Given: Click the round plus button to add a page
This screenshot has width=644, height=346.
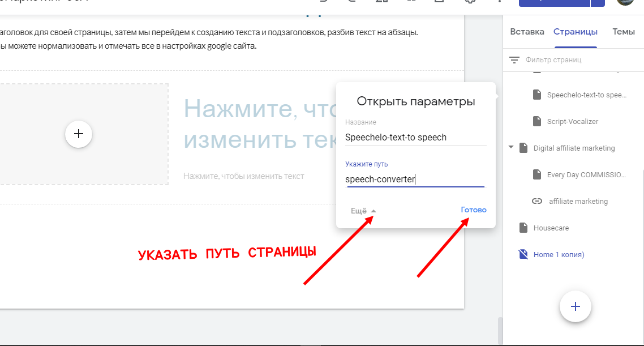Looking at the screenshot, I should [x=576, y=306].
